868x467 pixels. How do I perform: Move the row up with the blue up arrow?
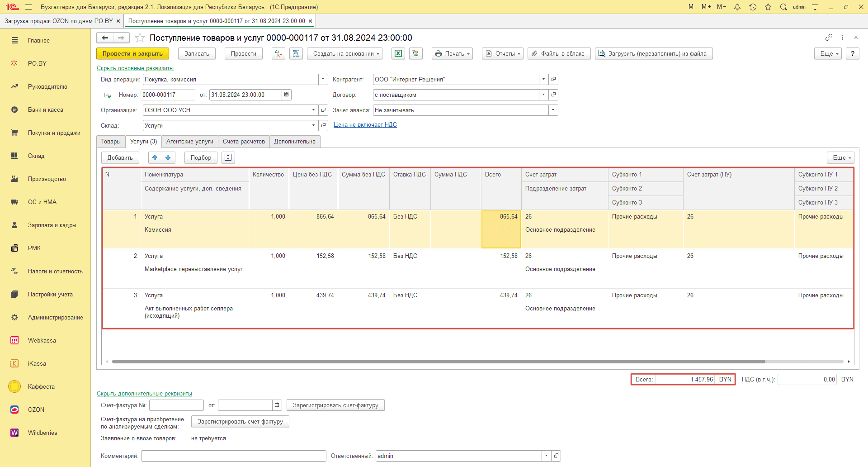(155, 157)
